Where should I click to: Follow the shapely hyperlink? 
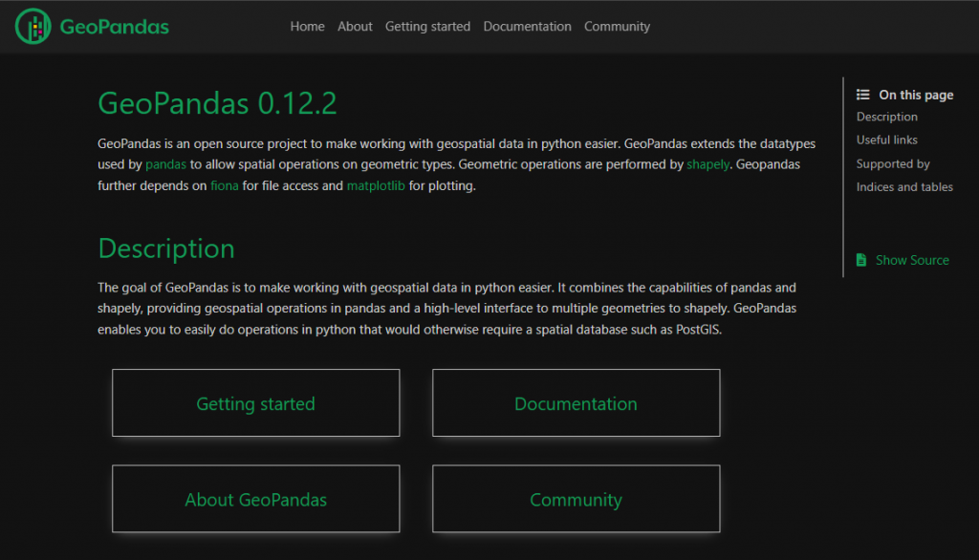coord(707,164)
